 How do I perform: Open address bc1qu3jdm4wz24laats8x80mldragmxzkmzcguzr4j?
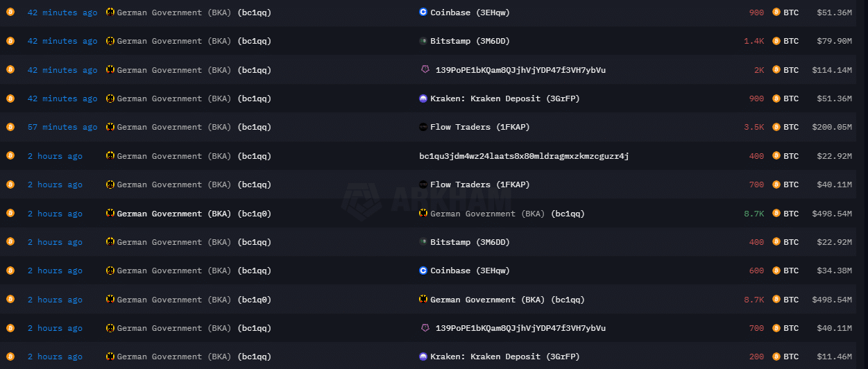point(524,156)
